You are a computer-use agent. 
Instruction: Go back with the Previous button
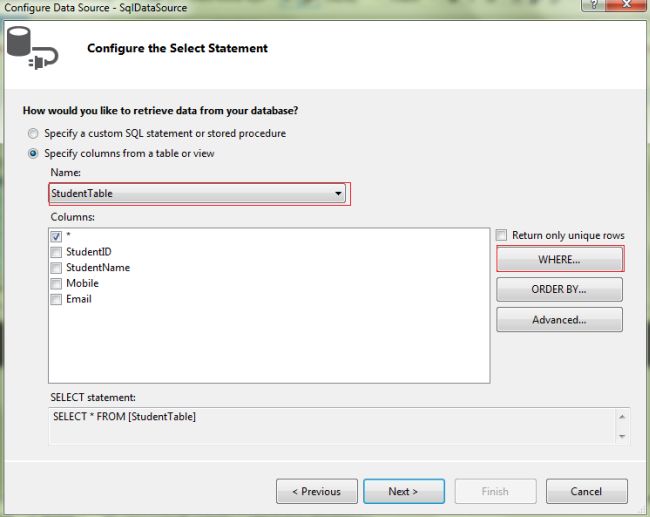pos(316,491)
